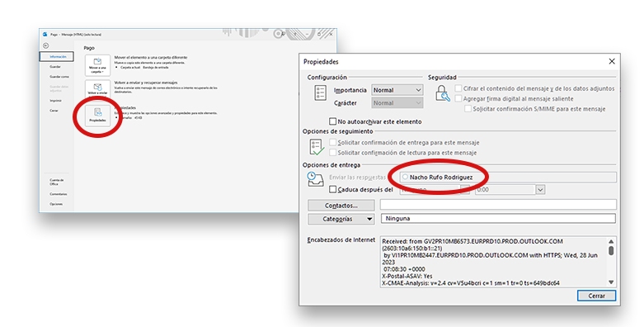The width and height of the screenshot is (644, 327).
Task: Expand the 0:00 expiry time dropdown
Action: coord(540,190)
